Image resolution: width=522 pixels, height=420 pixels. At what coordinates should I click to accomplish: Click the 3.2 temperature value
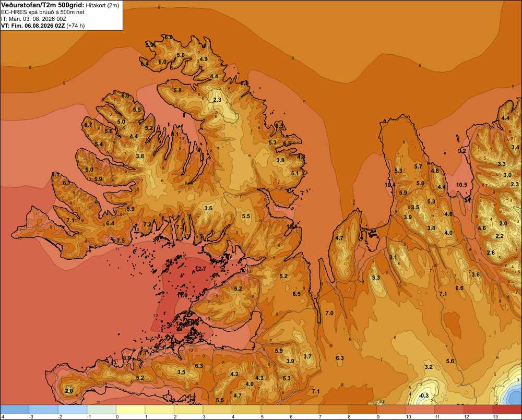[x=429, y=367]
